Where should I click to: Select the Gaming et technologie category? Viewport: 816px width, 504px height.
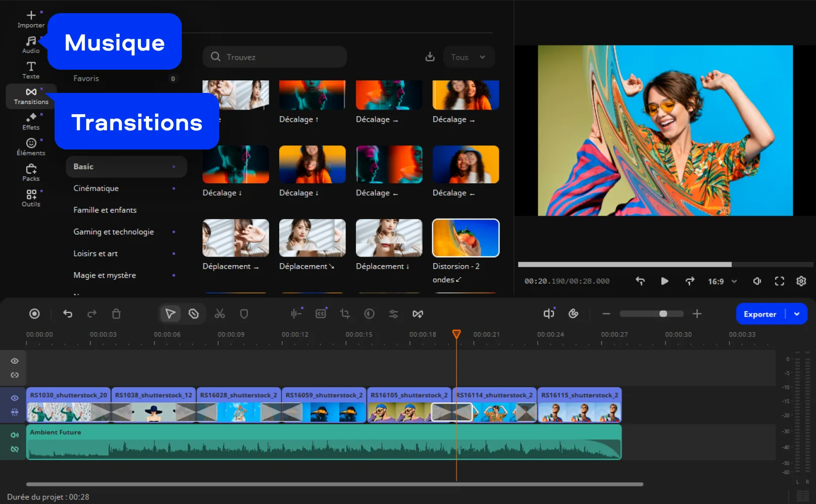click(114, 232)
